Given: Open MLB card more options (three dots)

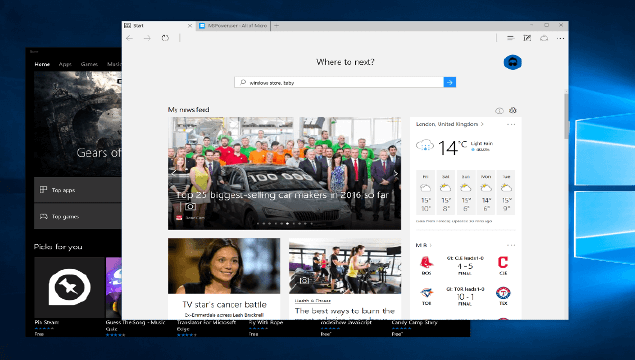Looking at the screenshot, I should coord(511,245).
